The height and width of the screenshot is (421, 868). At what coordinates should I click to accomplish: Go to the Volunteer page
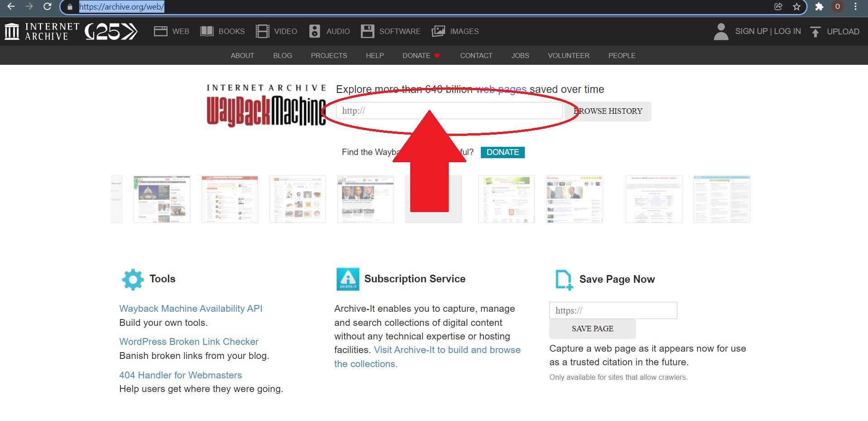568,56
